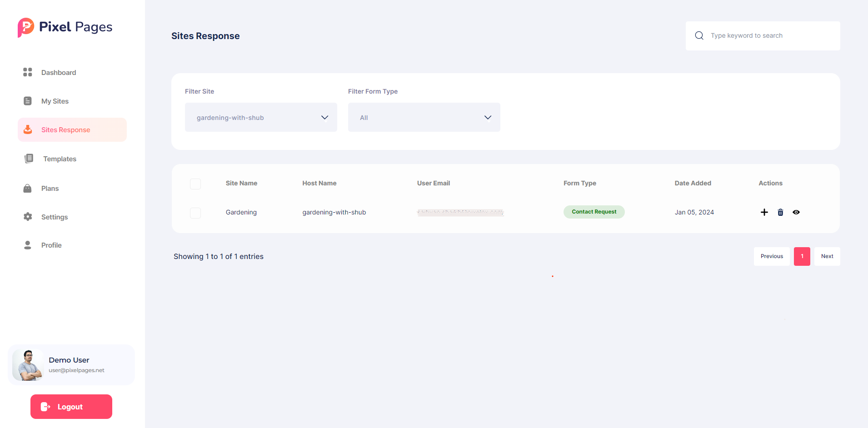Click the Demo User avatar photo
868x428 pixels.
28,365
